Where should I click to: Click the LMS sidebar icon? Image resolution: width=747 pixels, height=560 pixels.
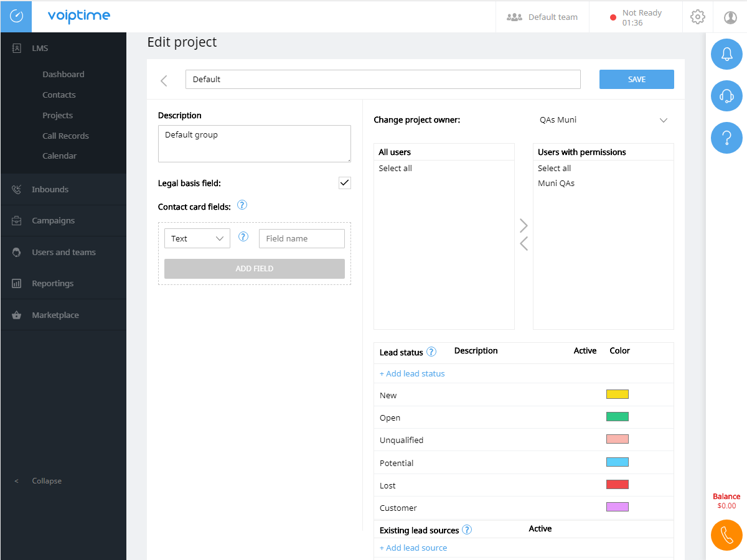click(17, 48)
